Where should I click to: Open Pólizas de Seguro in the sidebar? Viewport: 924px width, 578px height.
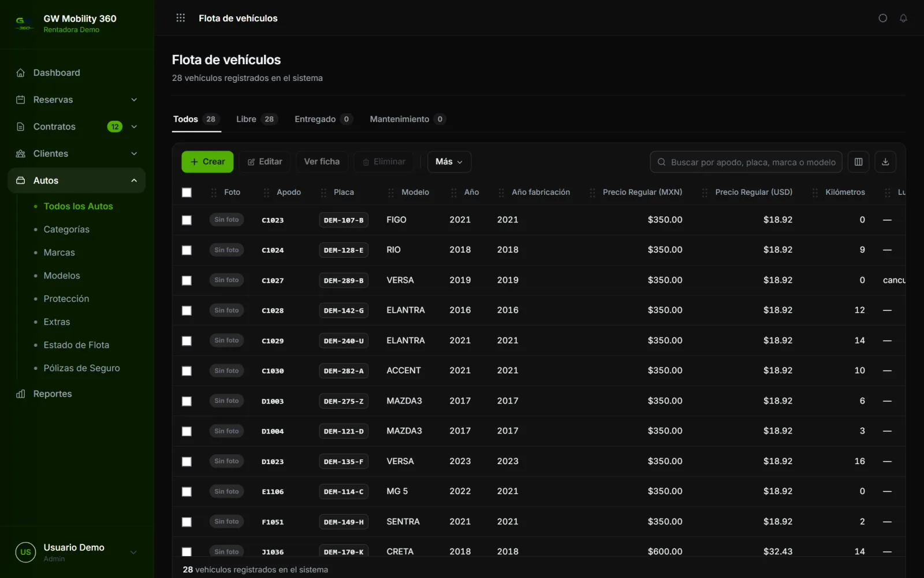(x=82, y=368)
